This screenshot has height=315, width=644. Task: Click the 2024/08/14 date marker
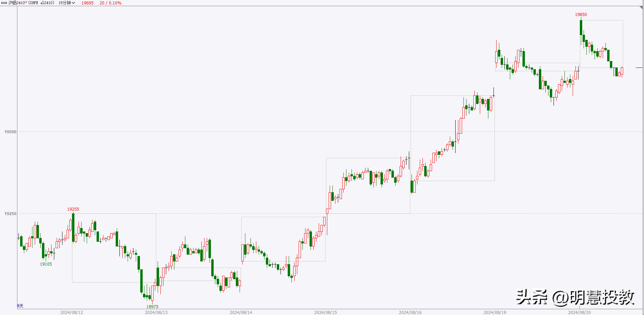pyautogui.click(x=241, y=312)
